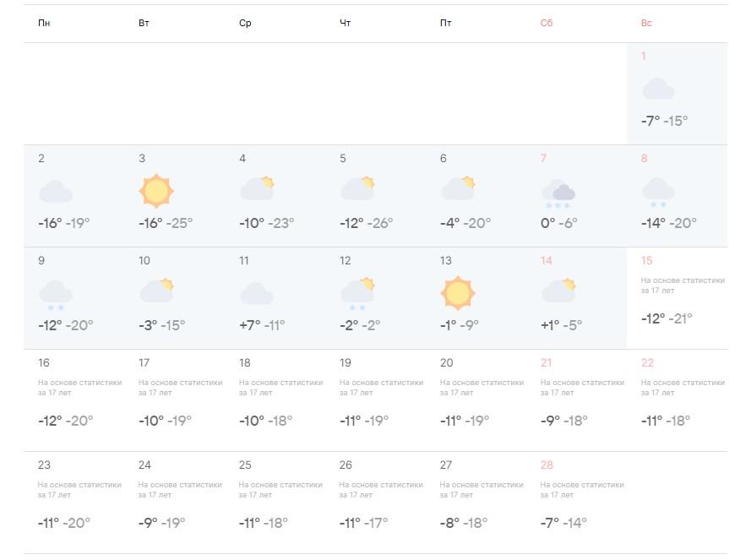Click the sunny icon on day 13

point(458,293)
